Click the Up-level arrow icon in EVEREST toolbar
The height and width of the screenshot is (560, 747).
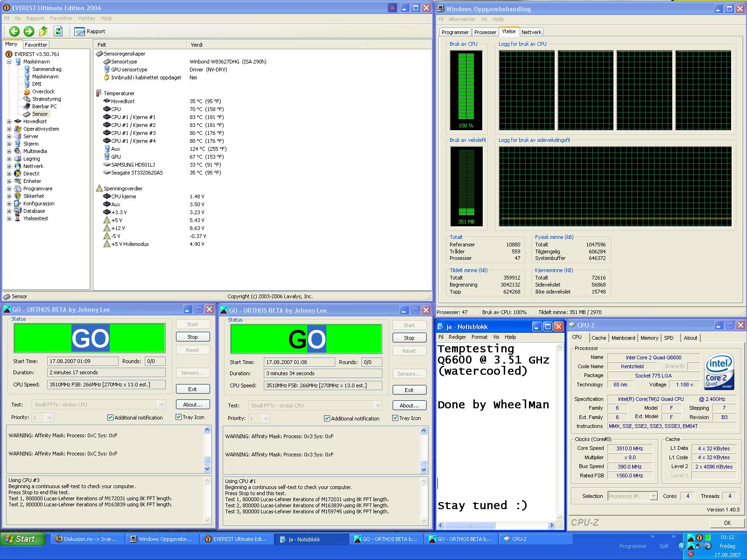pos(43,31)
